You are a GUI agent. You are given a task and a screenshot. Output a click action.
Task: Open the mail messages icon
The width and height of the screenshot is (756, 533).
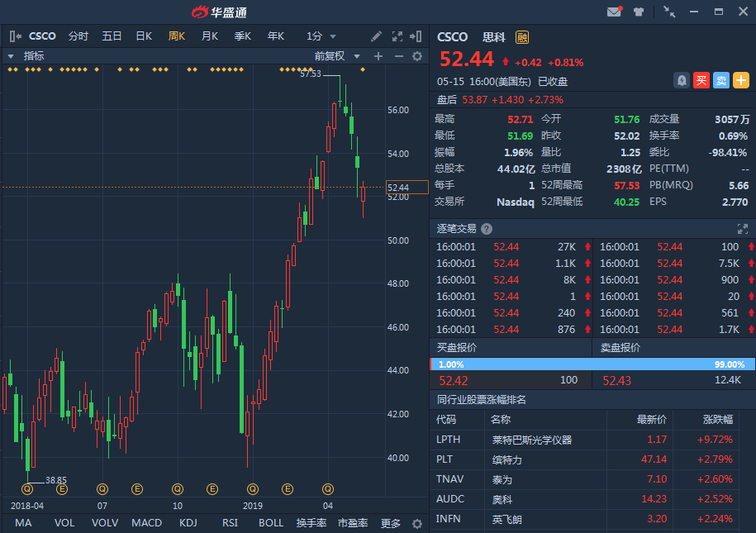click(614, 12)
